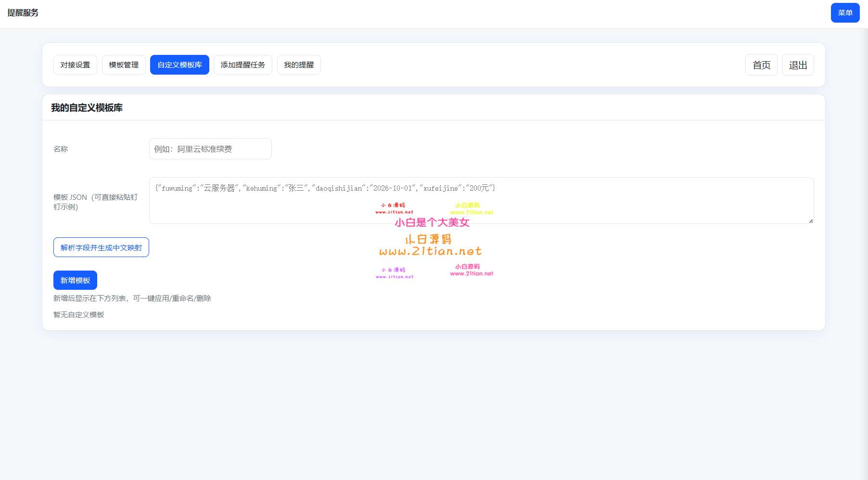Viewport: 868px width, 480px height.
Task: Go to the 添加提醒任务 tab
Action: tap(243, 65)
